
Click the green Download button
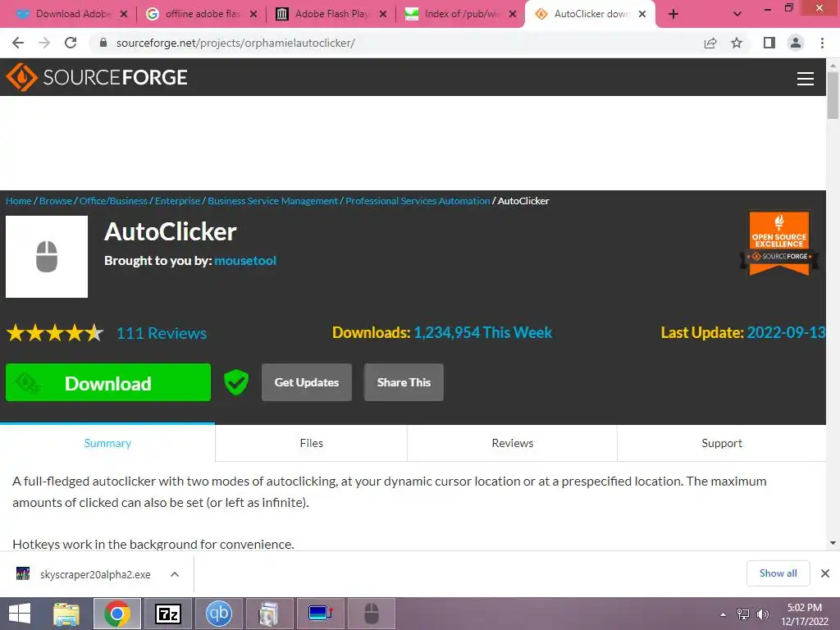[x=108, y=382]
